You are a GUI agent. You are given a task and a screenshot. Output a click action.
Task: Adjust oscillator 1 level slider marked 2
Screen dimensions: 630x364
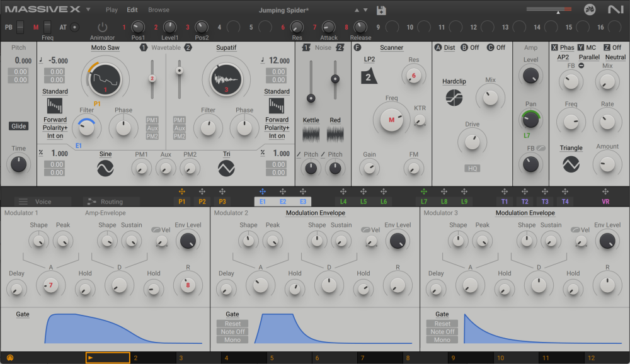pyautogui.click(x=152, y=79)
